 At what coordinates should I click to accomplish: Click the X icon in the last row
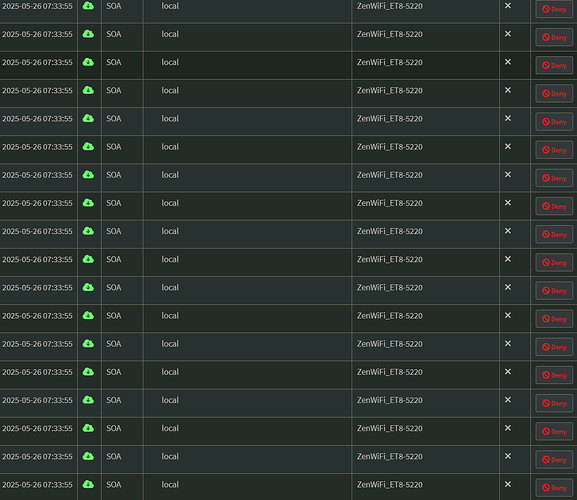(x=508, y=484)
